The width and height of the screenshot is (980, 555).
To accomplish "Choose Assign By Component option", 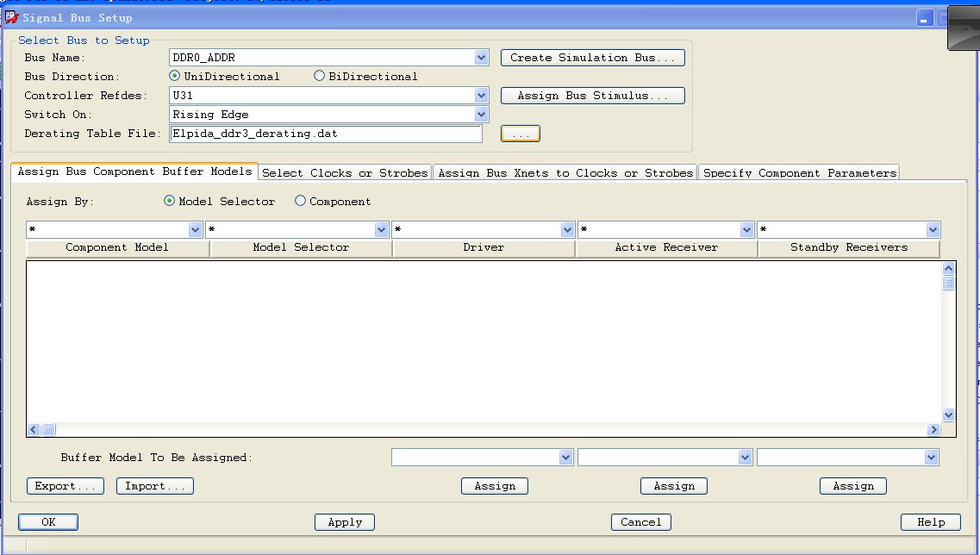I will 300,201.
